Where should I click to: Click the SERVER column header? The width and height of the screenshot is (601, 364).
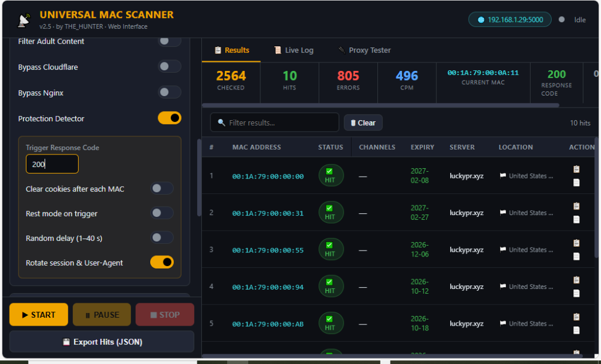click(462, 147)
